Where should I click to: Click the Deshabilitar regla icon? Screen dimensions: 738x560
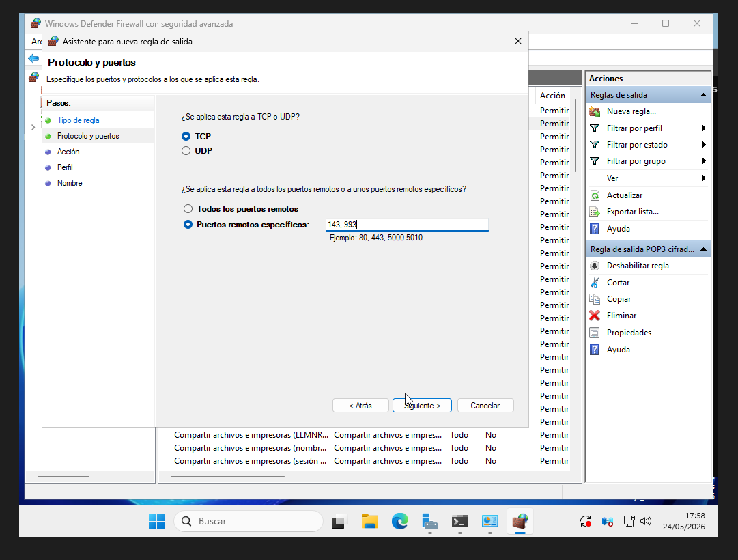(595, 266)
